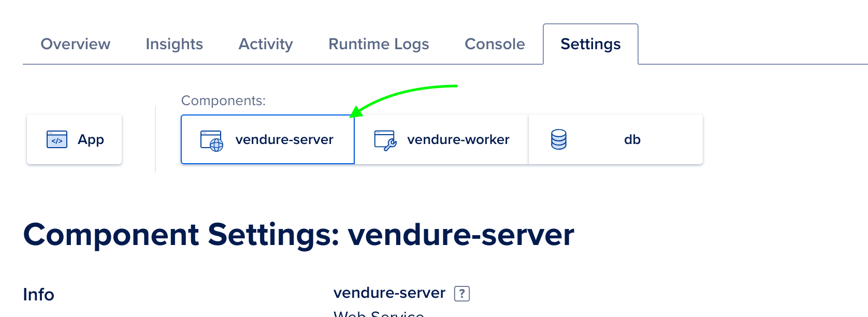The image size is (868, 317).
Task: Click the question mark help icon
Action: tap(462, 294)
